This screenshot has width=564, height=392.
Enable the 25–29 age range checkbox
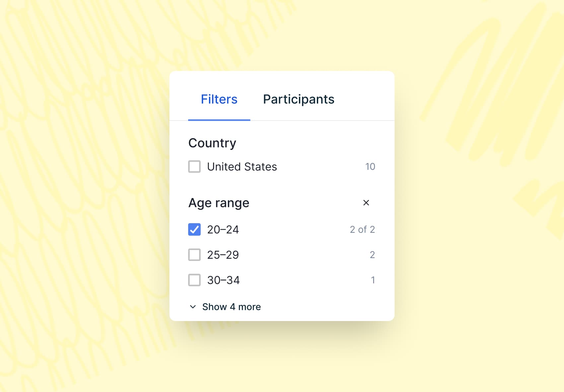(194, 255)
